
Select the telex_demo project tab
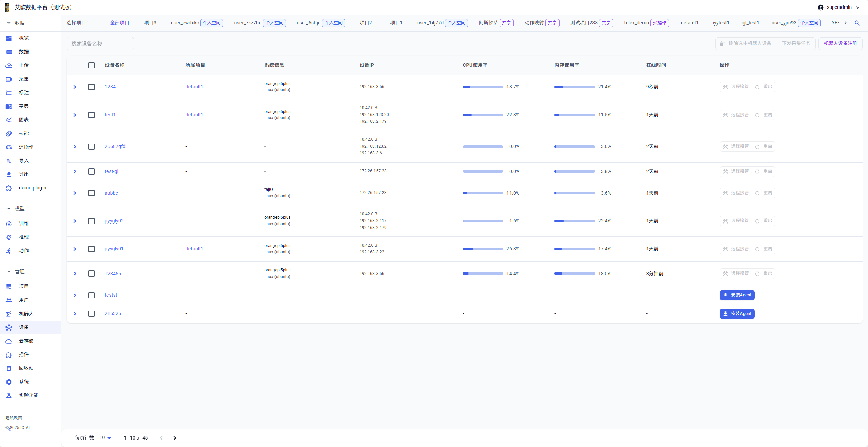(x=636, y=23)
